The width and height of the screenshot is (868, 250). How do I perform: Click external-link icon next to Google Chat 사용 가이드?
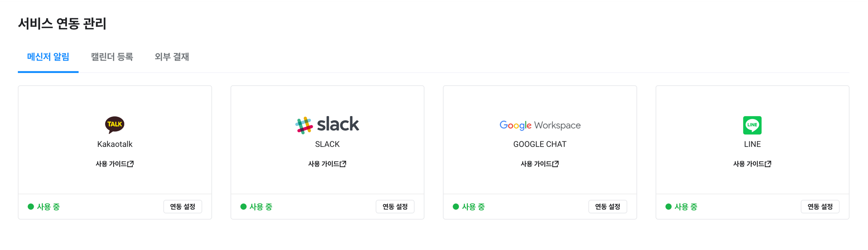[556, 164]
